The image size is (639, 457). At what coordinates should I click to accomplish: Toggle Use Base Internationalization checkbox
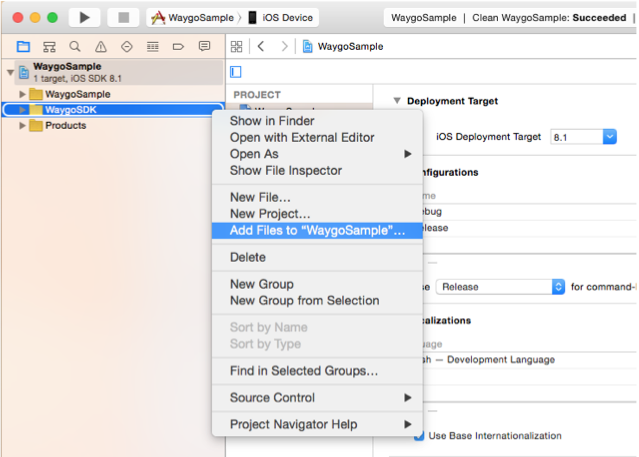(x=419, y=436)
